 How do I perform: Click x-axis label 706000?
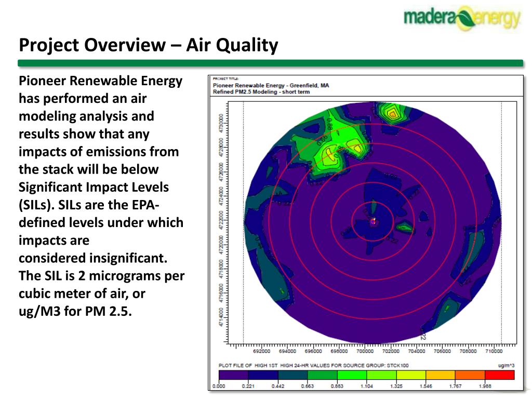point(442,351)
